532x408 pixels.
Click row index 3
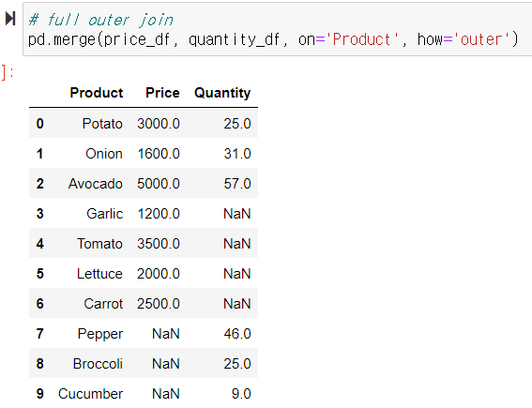(40, 214)
